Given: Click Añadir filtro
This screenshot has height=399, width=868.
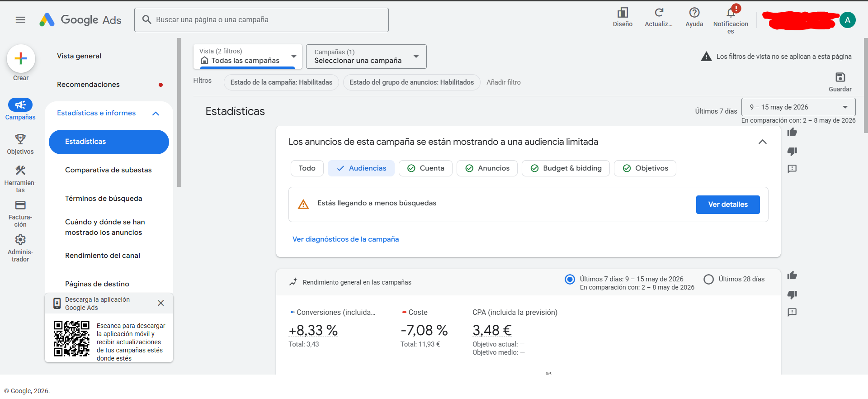Looking at the screenshot, I should (x=504, y=82).
